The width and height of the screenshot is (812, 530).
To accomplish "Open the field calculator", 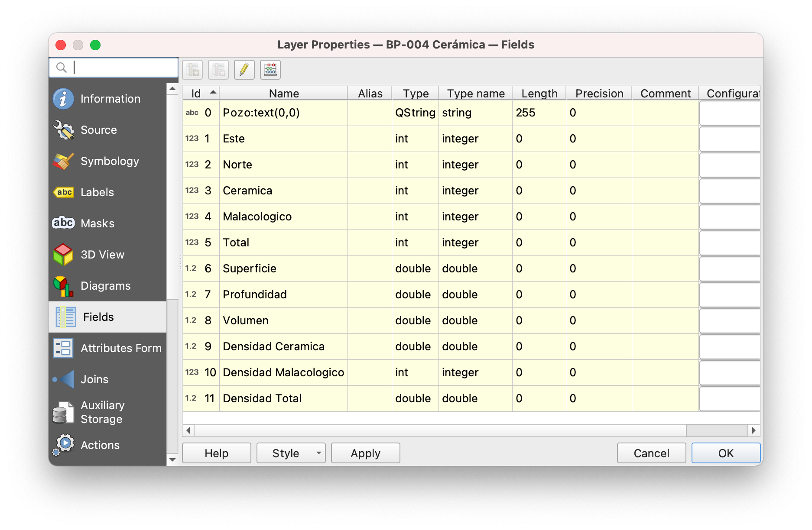I will (x=270, y=69).
